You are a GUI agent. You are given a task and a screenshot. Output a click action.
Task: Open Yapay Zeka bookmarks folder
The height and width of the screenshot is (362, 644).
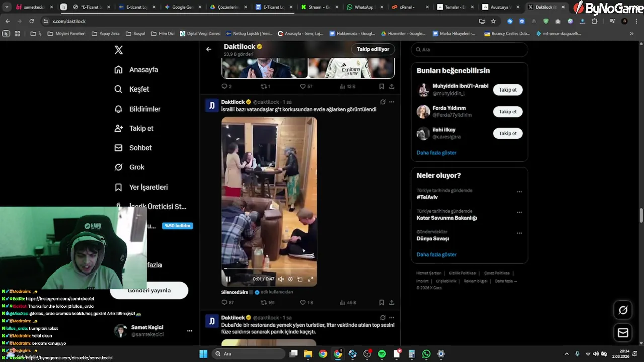click(x=105, y=34)
